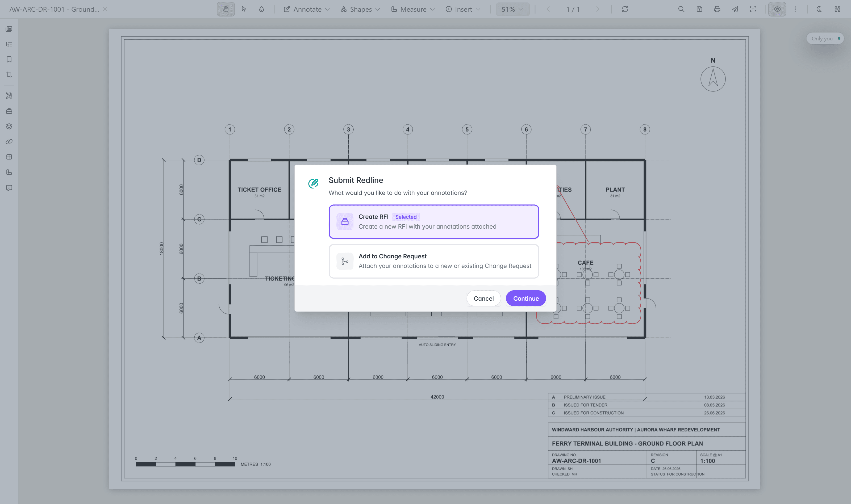Click the 1:100 scale value

pos(707,460)
